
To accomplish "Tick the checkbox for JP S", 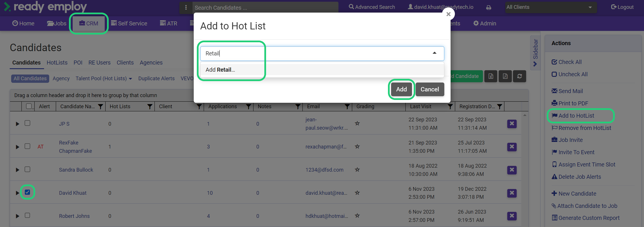I will point(27,123).
